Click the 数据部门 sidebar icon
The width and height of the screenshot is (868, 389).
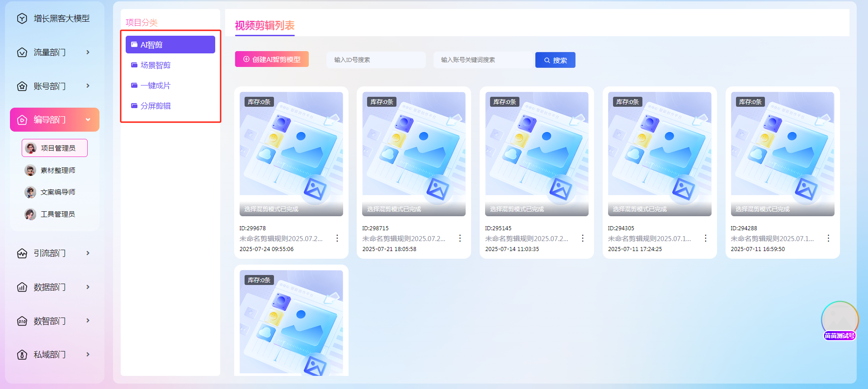[x=22, y=287]
